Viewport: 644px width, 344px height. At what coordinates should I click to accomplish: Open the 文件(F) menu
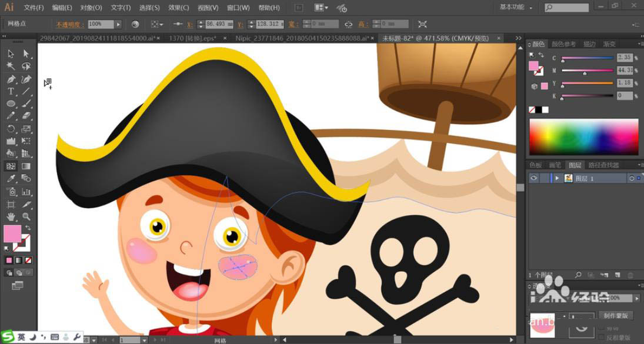click(34, 8)
